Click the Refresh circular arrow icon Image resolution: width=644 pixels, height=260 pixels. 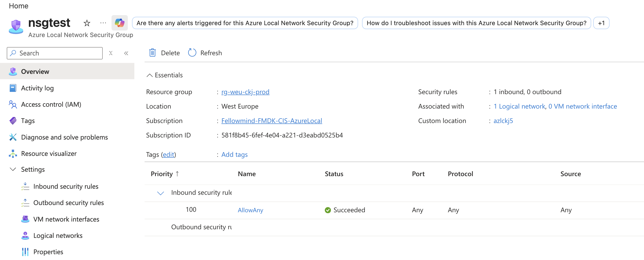pos(192,53)
